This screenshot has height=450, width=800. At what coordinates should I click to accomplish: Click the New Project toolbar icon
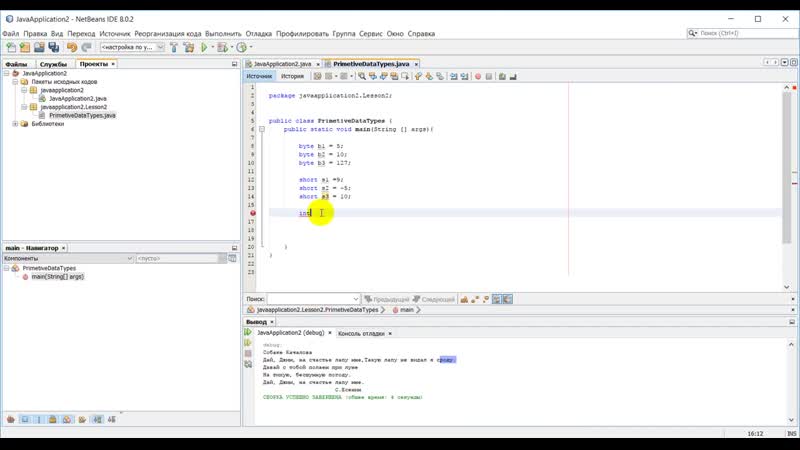25,47
